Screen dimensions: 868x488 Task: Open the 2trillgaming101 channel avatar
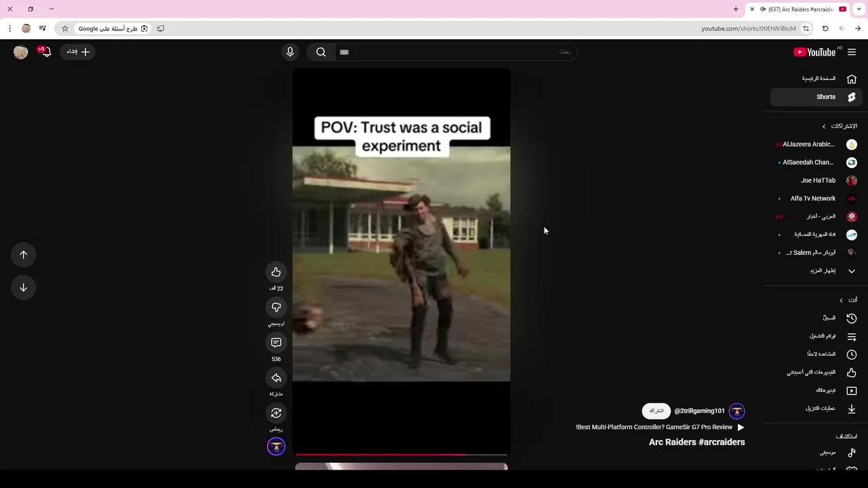(x=736, y=411)
